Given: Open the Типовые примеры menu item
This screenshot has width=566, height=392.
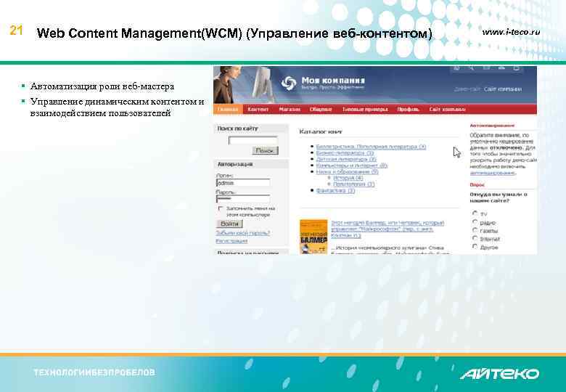Looking at the screenshot, I should click(365, 110).
